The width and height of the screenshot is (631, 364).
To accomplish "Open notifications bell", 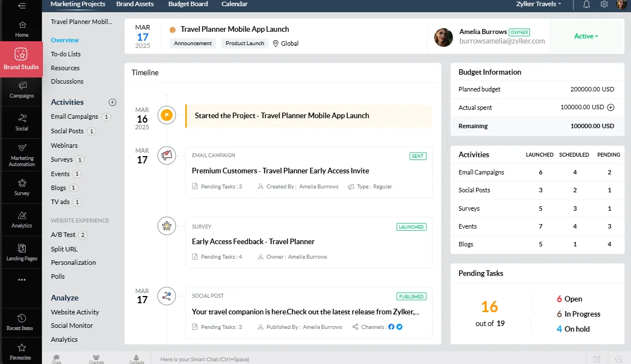I will click(586, 4).
